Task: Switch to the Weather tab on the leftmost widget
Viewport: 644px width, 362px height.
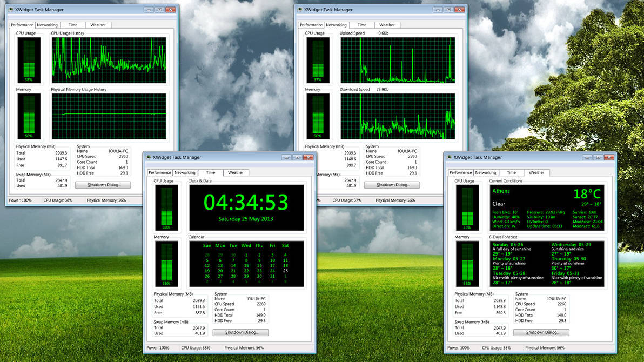Action: click(x=98, y=25)
